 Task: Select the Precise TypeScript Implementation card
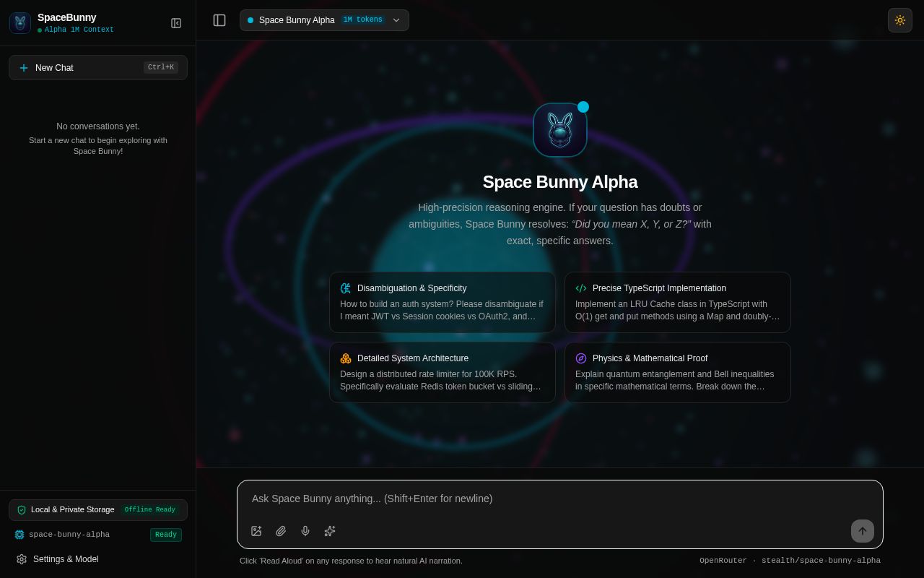(x=678, y=302)
